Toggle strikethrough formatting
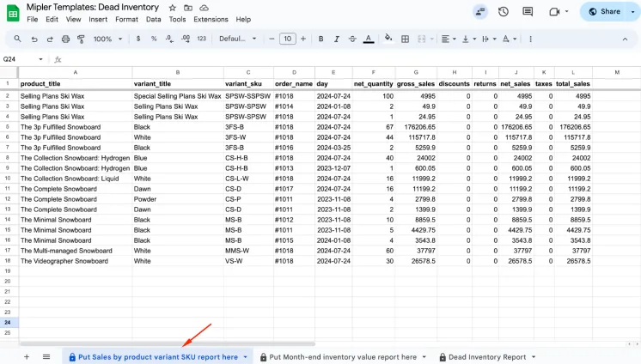The height and width of the screenshot is (364, 641). point(352,39)
